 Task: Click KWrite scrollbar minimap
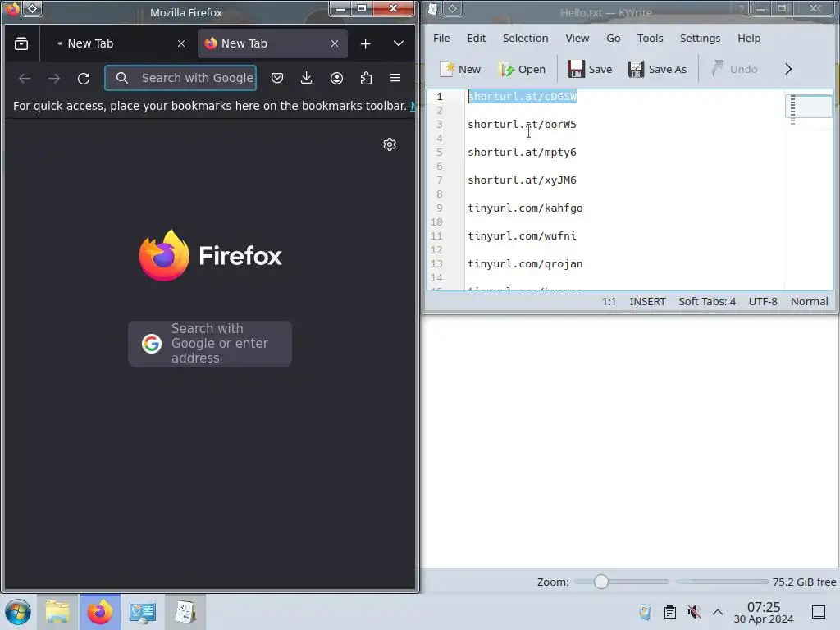coord(809,189)
